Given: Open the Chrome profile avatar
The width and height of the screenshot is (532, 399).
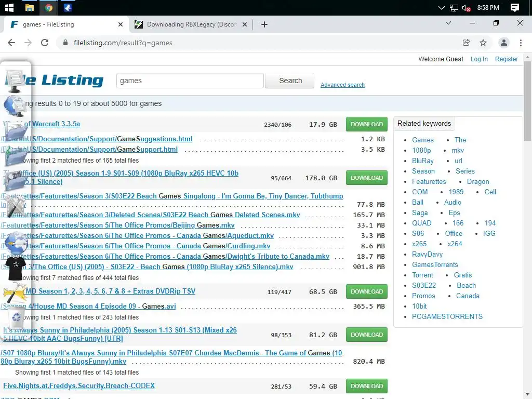Looking at the screenshot, I should pyautogui.click(x=504, y=43).
